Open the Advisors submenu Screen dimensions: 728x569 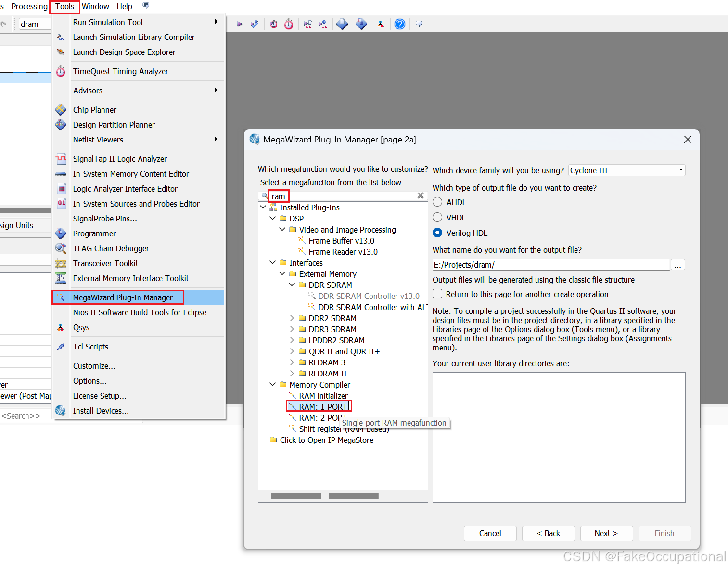[139, 91]
